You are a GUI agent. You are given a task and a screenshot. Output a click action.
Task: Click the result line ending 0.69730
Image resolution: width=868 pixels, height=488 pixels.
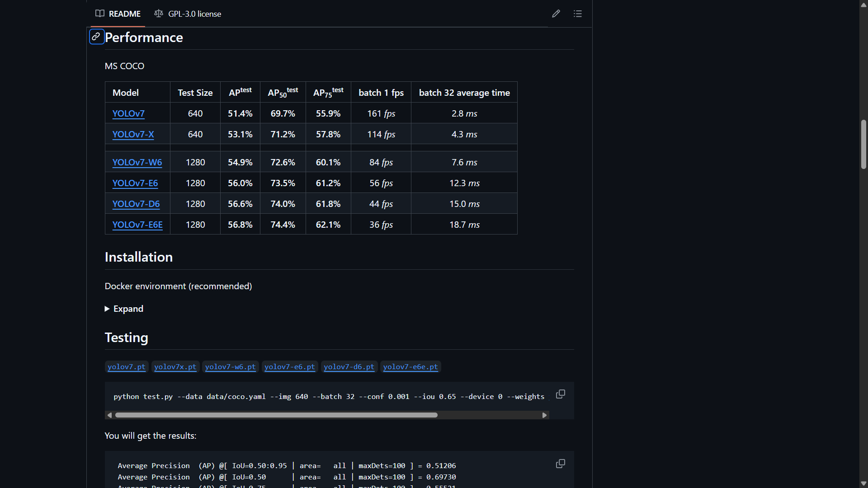[x=287, y=477]
